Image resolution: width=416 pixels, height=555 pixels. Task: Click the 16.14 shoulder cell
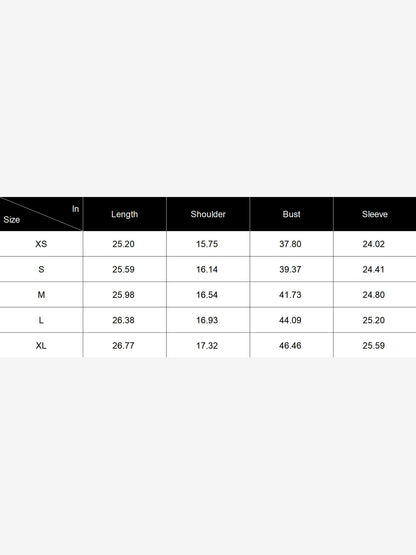coord(207,269)
